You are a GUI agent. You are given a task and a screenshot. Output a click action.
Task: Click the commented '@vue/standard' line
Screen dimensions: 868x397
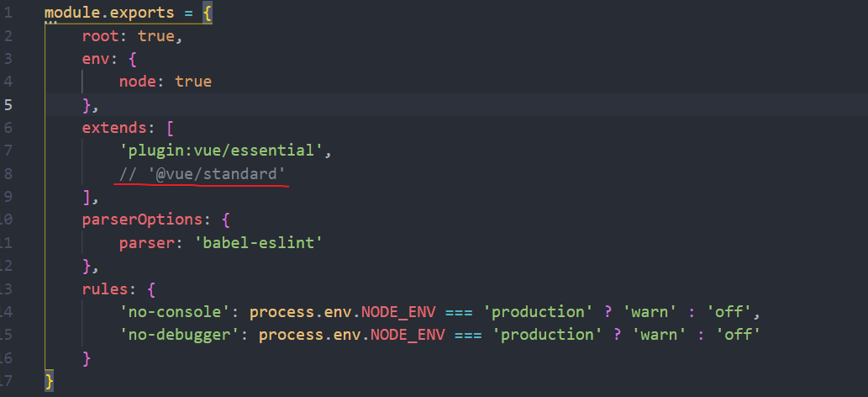point(203,174)
